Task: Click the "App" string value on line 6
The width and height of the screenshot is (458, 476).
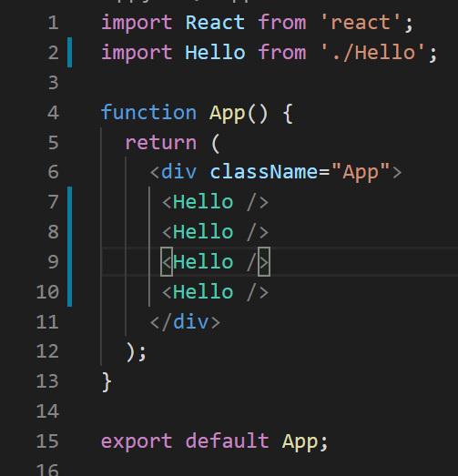Action: (361, 173)
